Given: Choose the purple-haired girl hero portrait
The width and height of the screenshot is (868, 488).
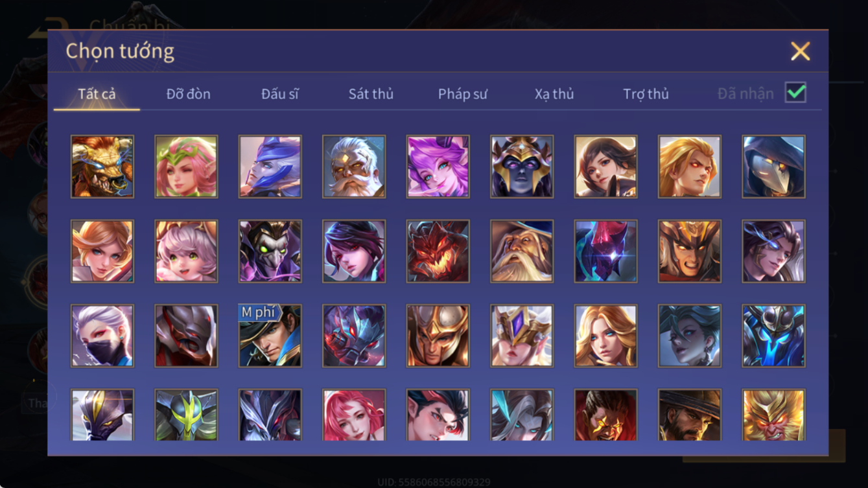Looking at the screenshot, I should click(x=438, y=167).
